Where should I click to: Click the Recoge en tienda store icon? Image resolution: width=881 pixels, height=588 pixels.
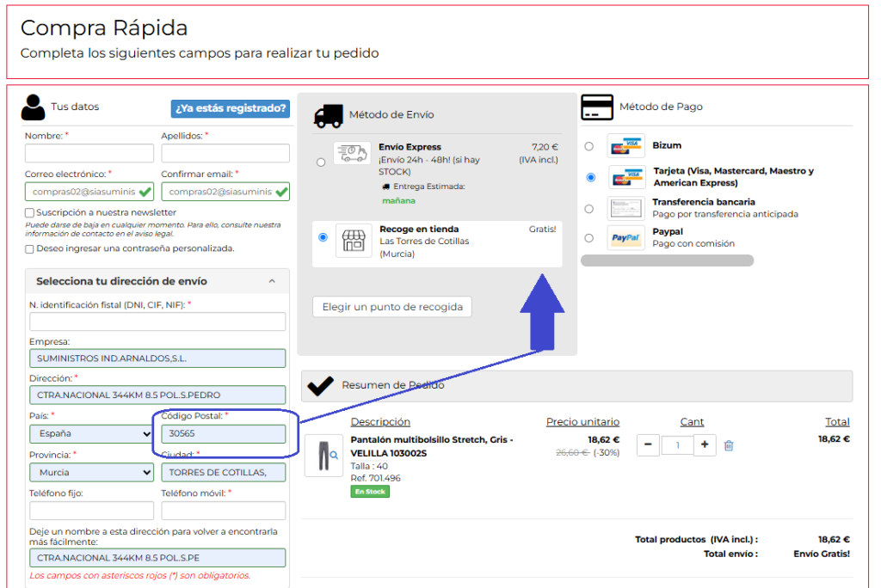tap(354, 241)
